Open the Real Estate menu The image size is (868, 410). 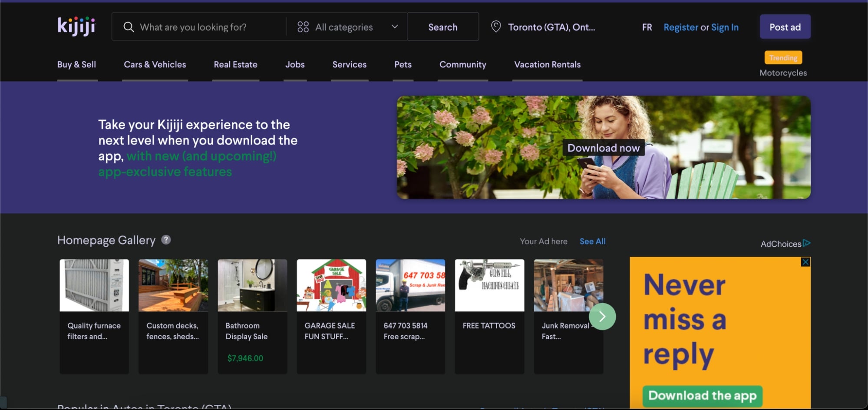click(x=236, y=65)
